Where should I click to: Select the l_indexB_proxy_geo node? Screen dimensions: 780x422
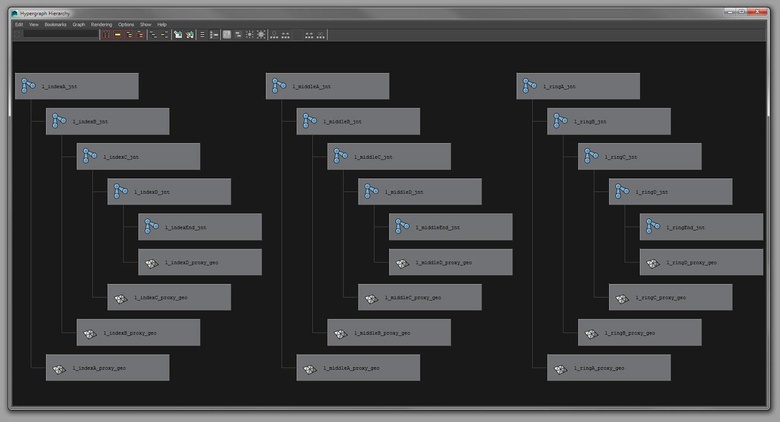[x=138, y=333]
